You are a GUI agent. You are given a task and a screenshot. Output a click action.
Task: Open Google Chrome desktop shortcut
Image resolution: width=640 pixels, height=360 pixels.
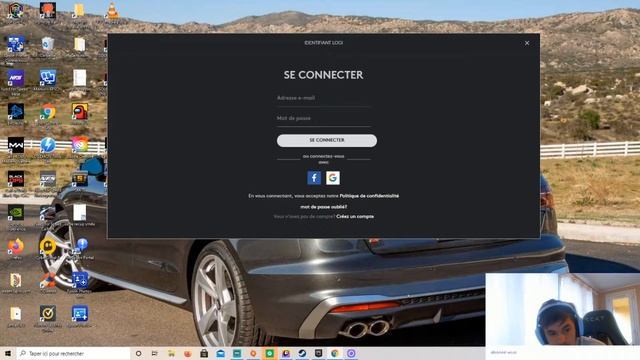tap(48, 112)
